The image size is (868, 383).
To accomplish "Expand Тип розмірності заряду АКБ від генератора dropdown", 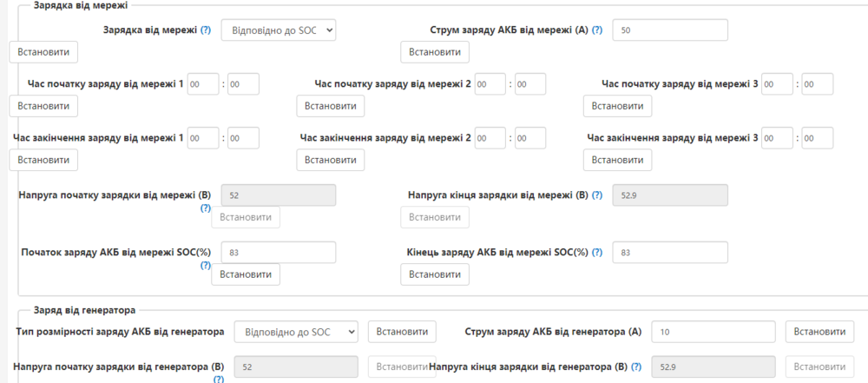I will [296, 332].
